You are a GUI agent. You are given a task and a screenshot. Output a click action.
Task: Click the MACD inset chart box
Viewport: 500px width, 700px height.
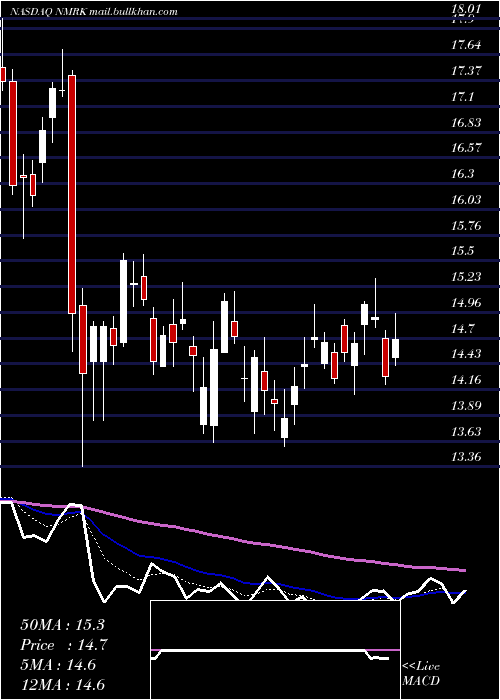[x=275, y=650]
